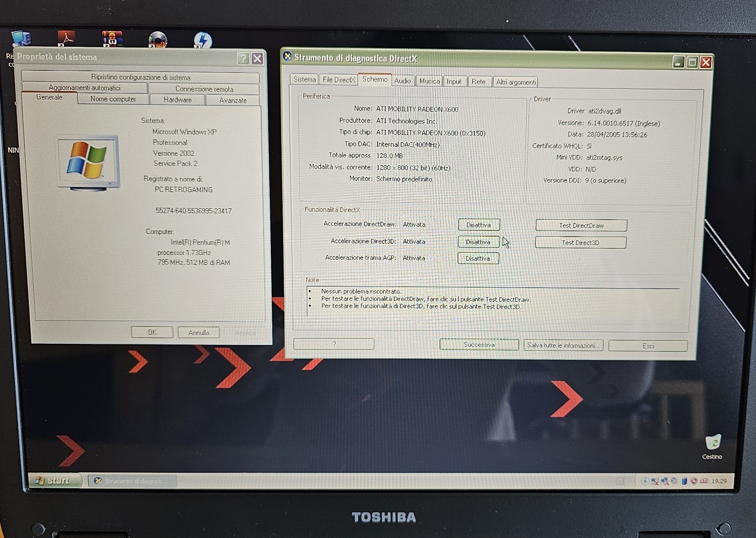Switch to the Audio tab
Image resolution: width=756 pixels, height=538 pixels.
coord(403,81)
